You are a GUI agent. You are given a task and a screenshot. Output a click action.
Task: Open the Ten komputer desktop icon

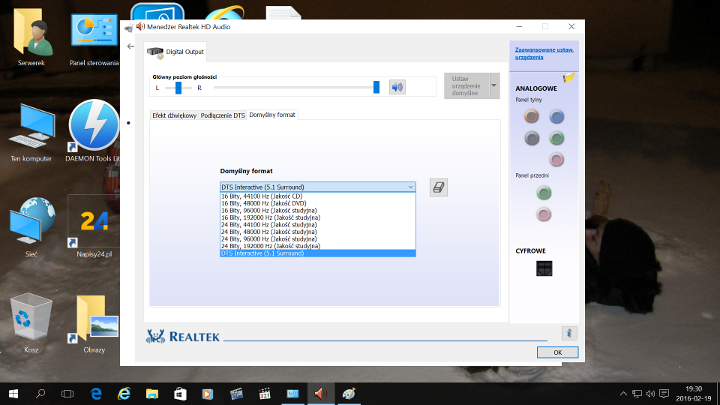(x=31, y=133)
